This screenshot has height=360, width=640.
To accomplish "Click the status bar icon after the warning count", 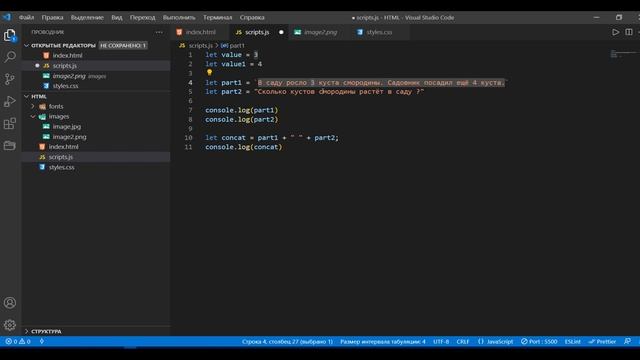I will (x=42, y=341).
